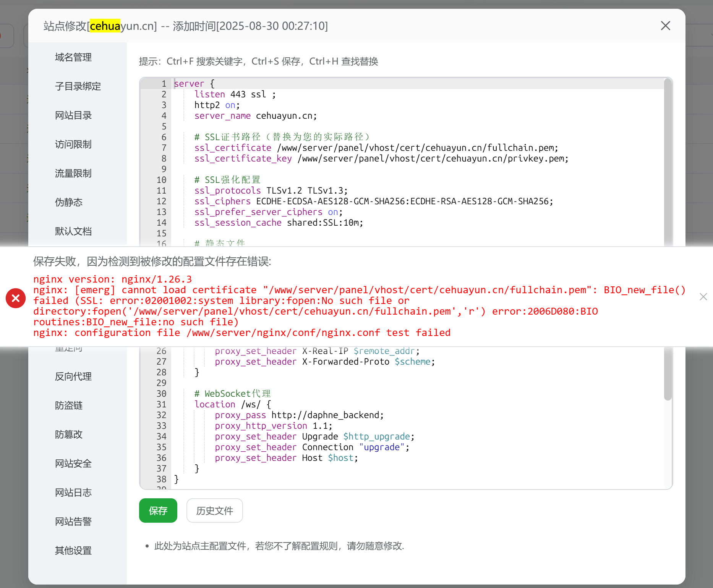
Task: Select 默认文档 menu item
Action: coord(73,231)
